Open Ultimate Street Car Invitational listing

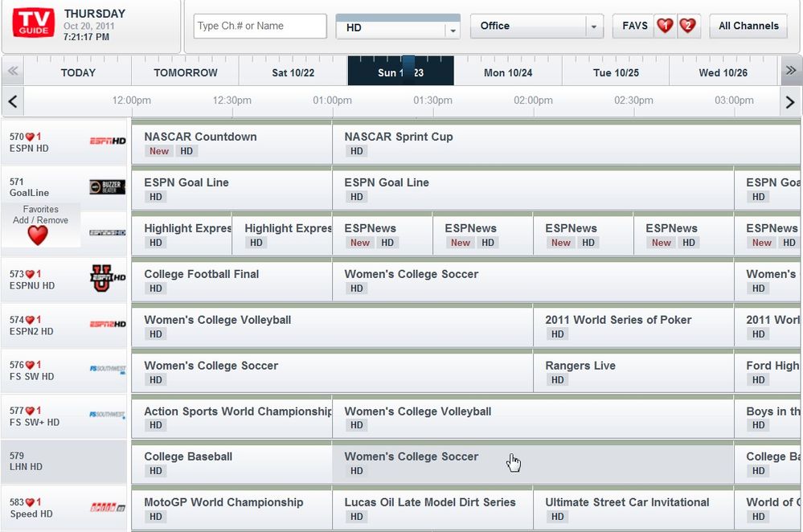pyautogui.click(x=633, y=509)
